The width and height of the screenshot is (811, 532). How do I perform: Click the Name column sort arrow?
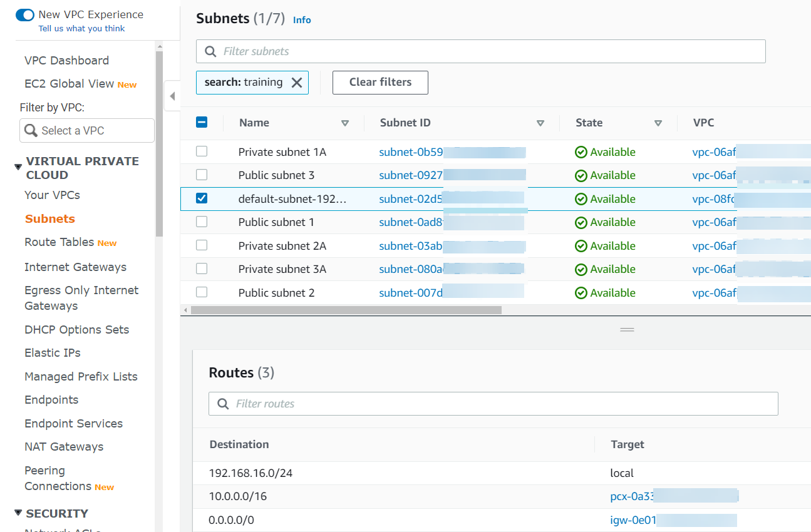click(344, 123)
